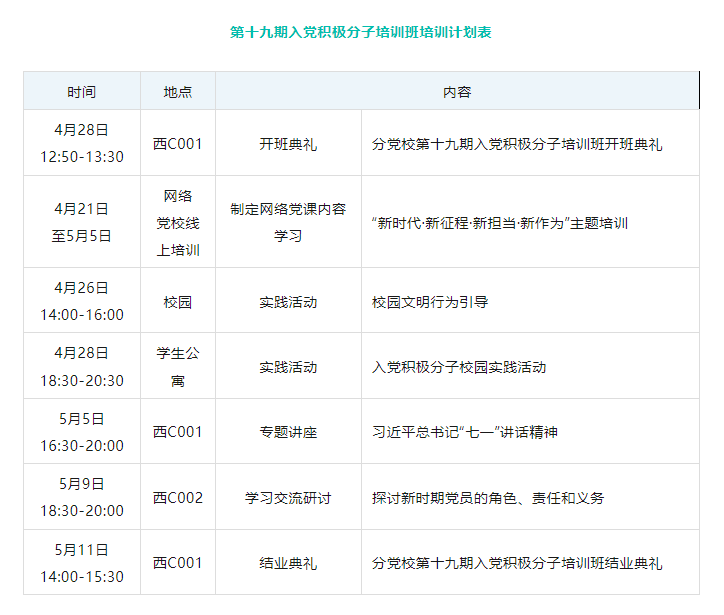
Task: Select the 学习交流研讨 cell
Action: pos(288,498)
